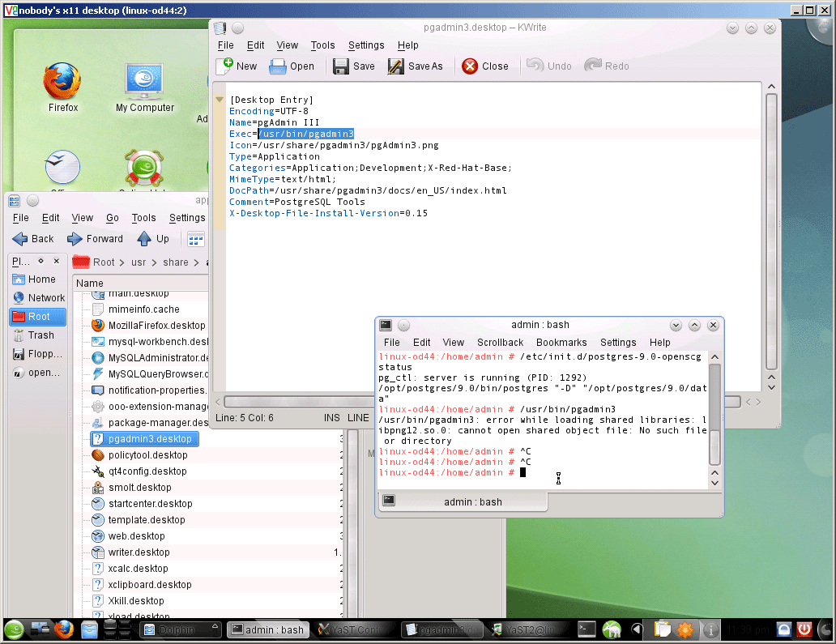Click the Konsole icon in system tray
This screenshot has height=644, width=836.
[x=587, y=629]
